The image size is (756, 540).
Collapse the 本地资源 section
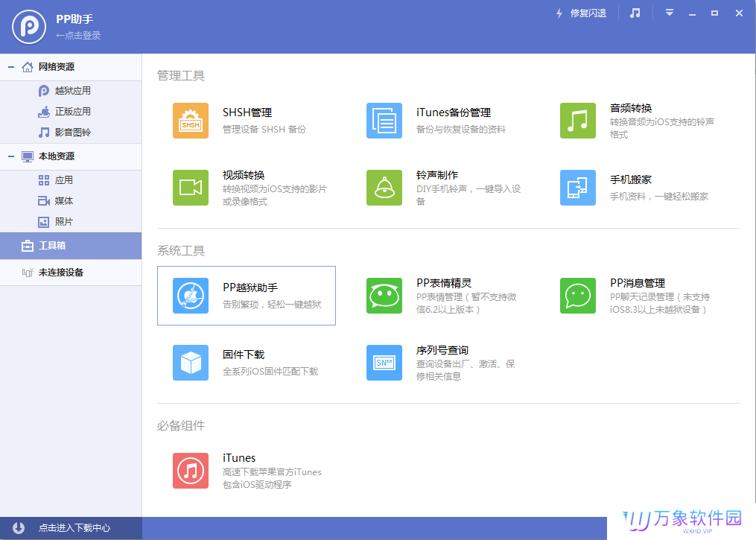click(11, 156)
